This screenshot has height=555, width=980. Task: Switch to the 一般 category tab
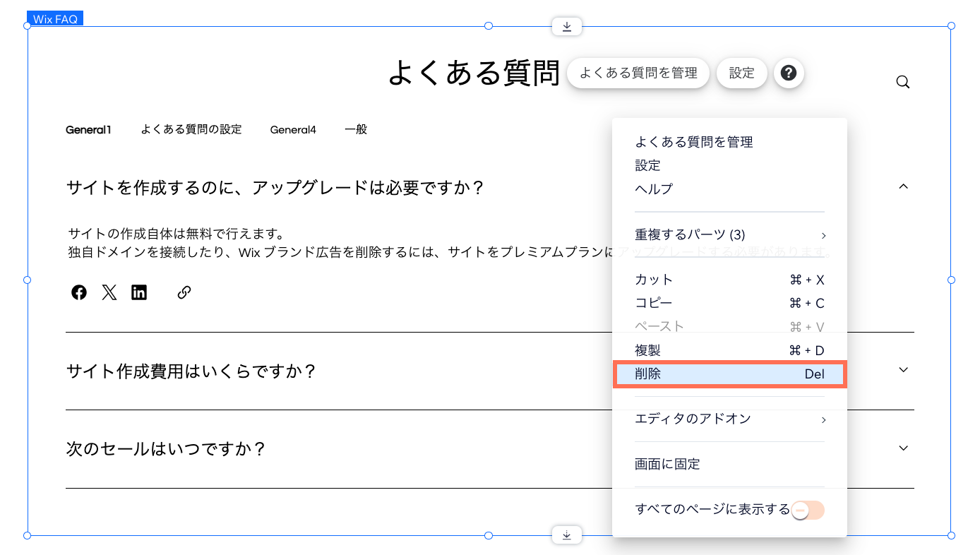tap(356, 129)
